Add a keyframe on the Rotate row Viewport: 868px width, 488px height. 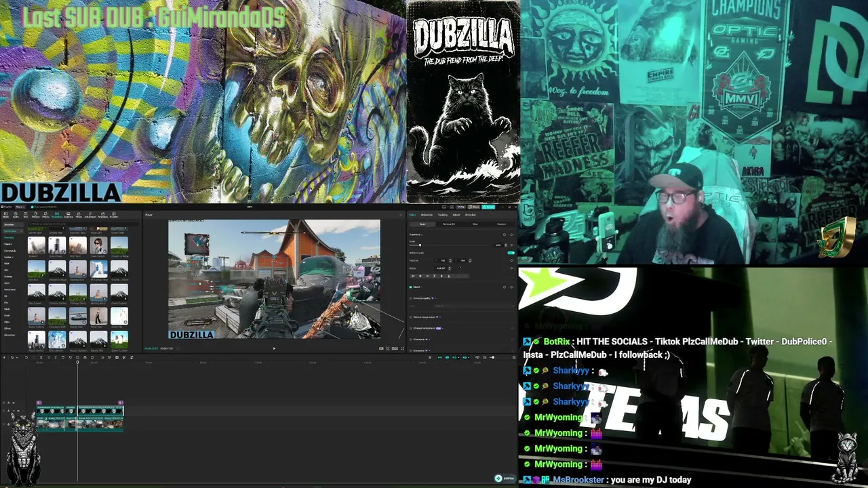tap(511, 268)
